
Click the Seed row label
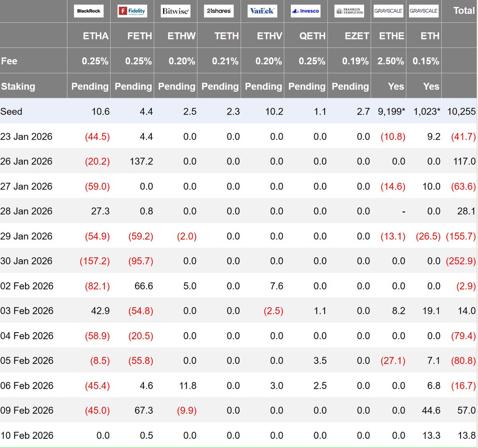click(x=11, y=112)
